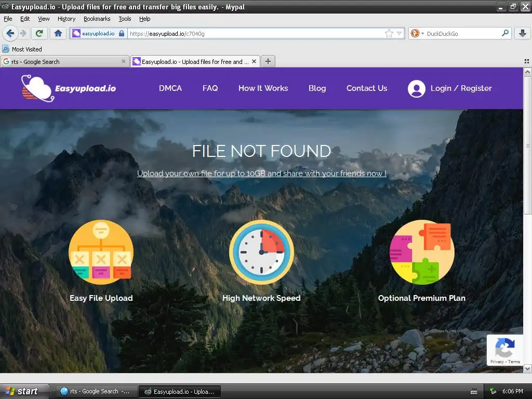The height and width of the screenshot is (399, 532).
Task: Go to How It Works page
Action: 263,88
